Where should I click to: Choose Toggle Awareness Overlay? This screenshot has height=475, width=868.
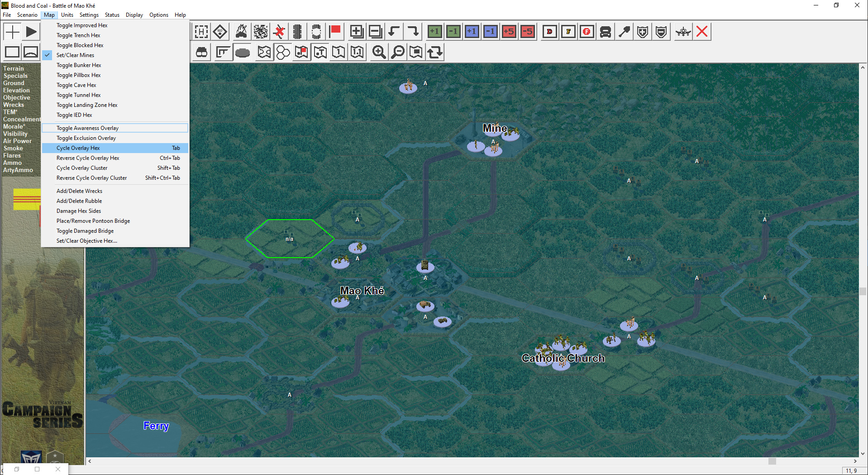(x=115, y=128)
